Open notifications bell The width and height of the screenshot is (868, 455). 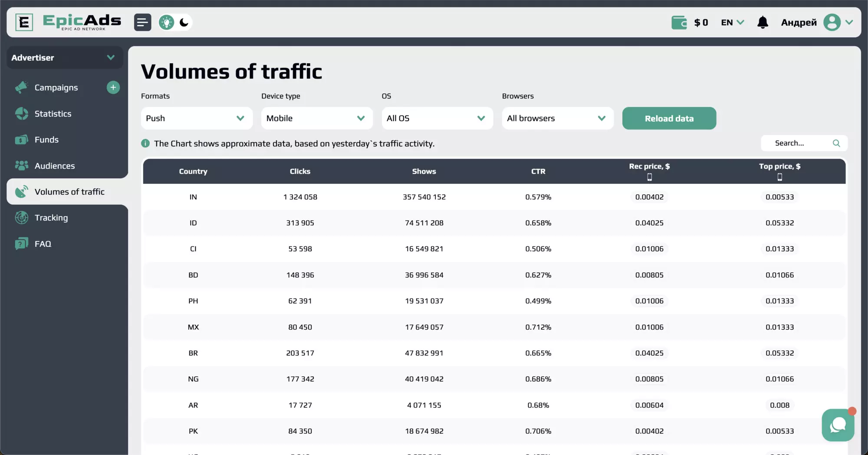click(763, 22)
